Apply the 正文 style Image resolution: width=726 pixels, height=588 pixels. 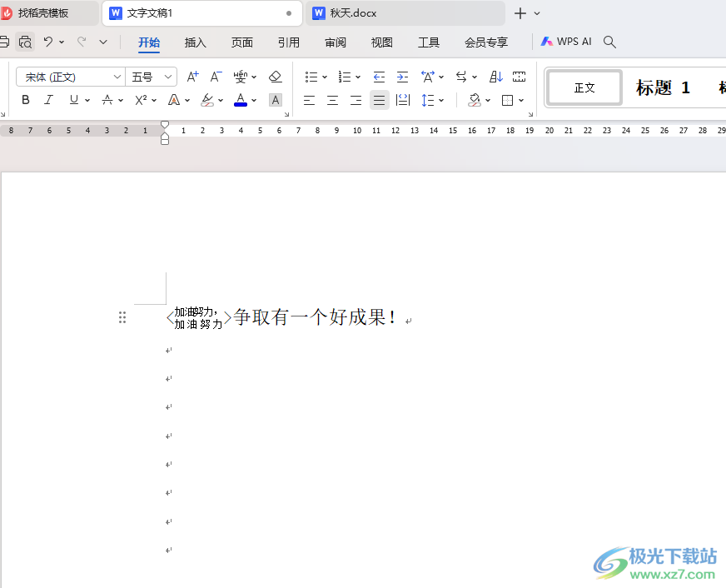point(584,87)
